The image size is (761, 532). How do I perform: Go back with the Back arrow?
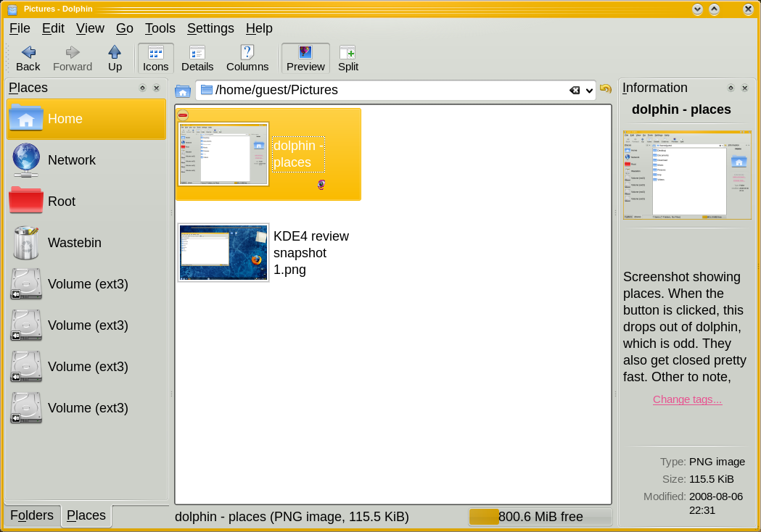click(x=28, y=58)
